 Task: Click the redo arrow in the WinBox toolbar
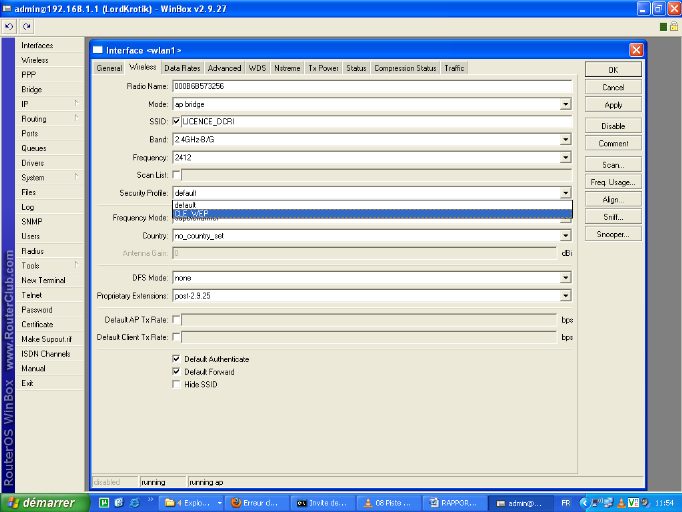point(27,27)
